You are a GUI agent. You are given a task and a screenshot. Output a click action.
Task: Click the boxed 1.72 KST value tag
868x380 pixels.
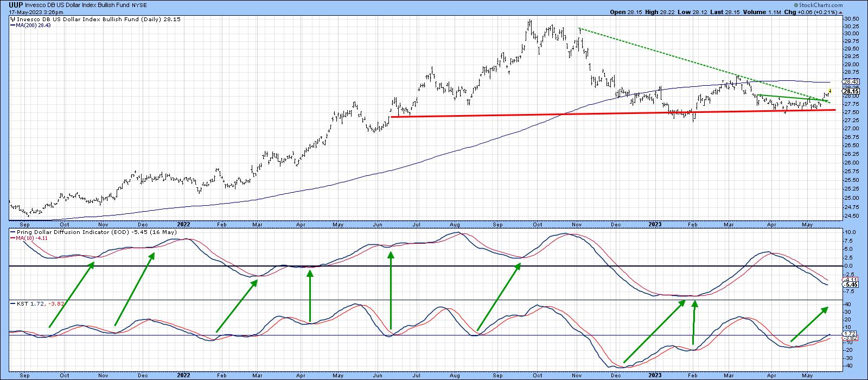click(849, 333)
